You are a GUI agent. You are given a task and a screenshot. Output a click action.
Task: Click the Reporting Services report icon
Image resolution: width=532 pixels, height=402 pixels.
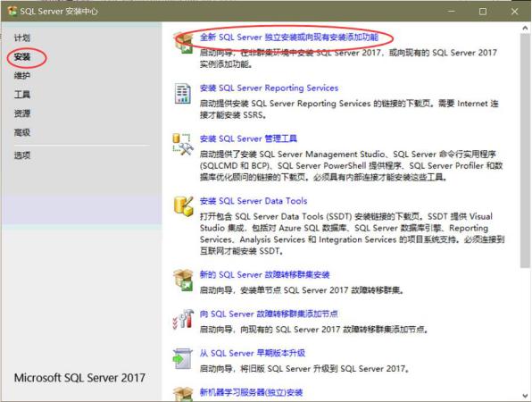tap(182, 94)
